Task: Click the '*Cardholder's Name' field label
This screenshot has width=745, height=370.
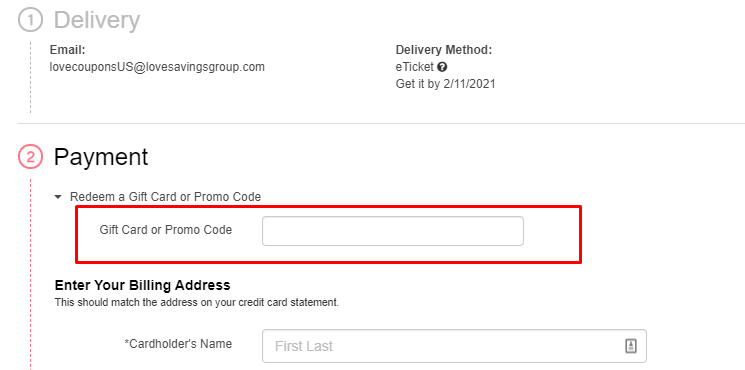Action: pyautogui.click(x=178, y=343)
